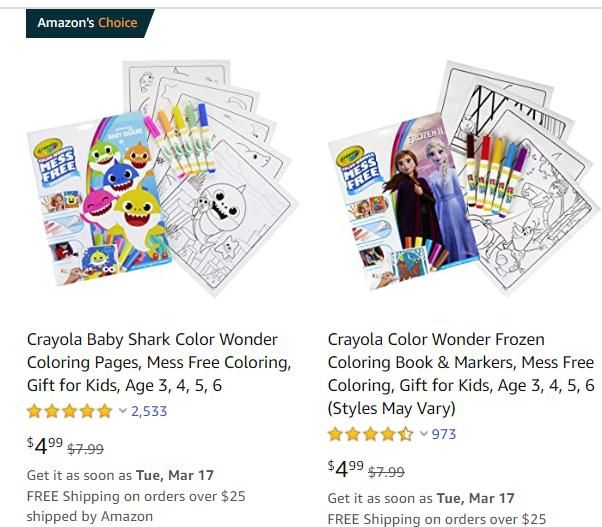Open Crayola Baby Shark Color Wonder title

159,362
